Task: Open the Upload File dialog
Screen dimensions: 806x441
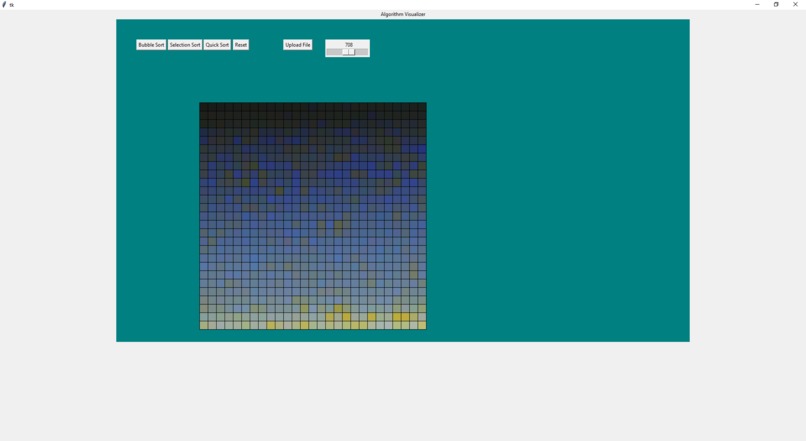Action: point(298,45)
